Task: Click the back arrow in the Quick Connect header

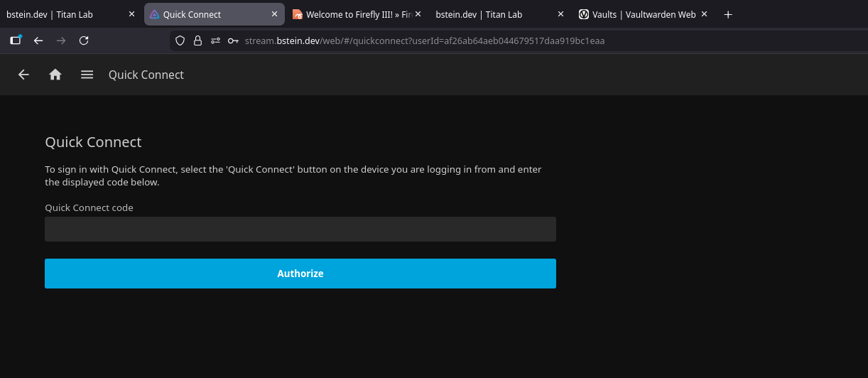Action: [23, 75]
